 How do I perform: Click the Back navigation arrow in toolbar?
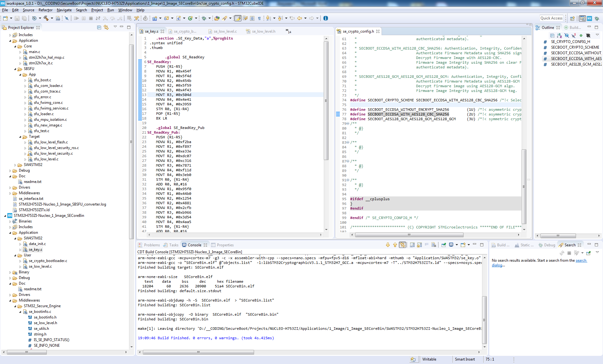tap(300, 18)
